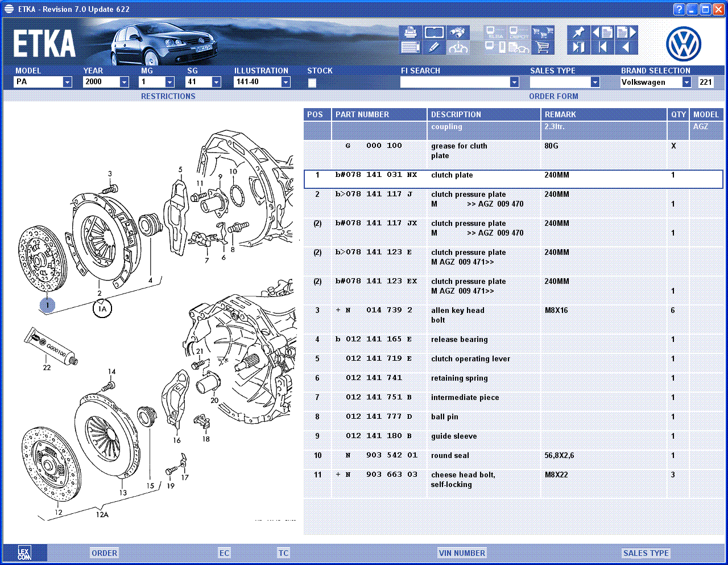
Task: Click the DESCRIPTION column header
Action: coord(484,114)
